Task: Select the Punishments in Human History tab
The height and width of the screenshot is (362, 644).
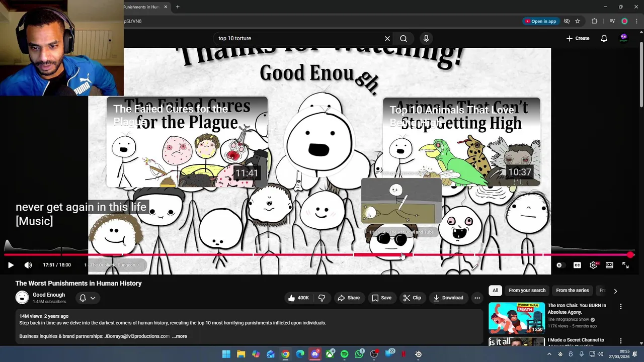Action: 142,7
